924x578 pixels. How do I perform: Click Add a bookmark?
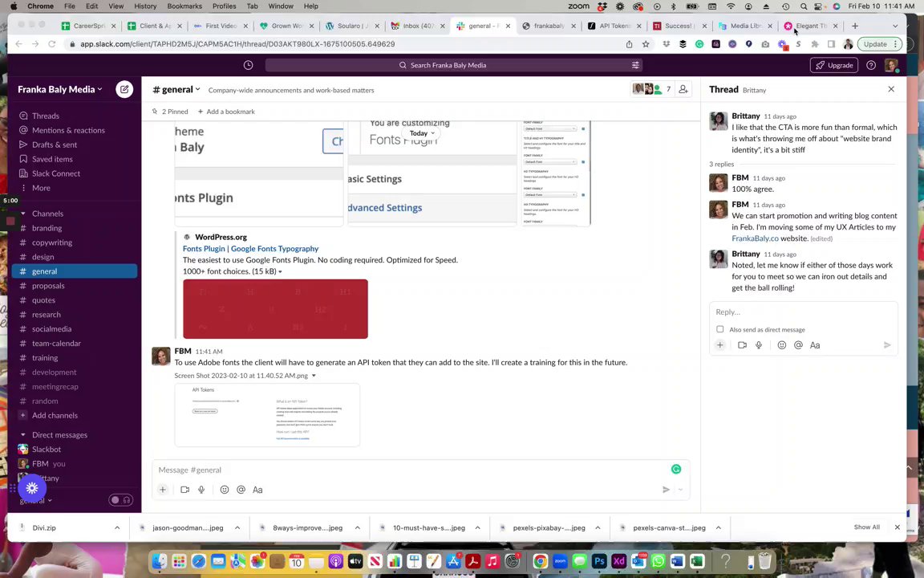(226, 112)
